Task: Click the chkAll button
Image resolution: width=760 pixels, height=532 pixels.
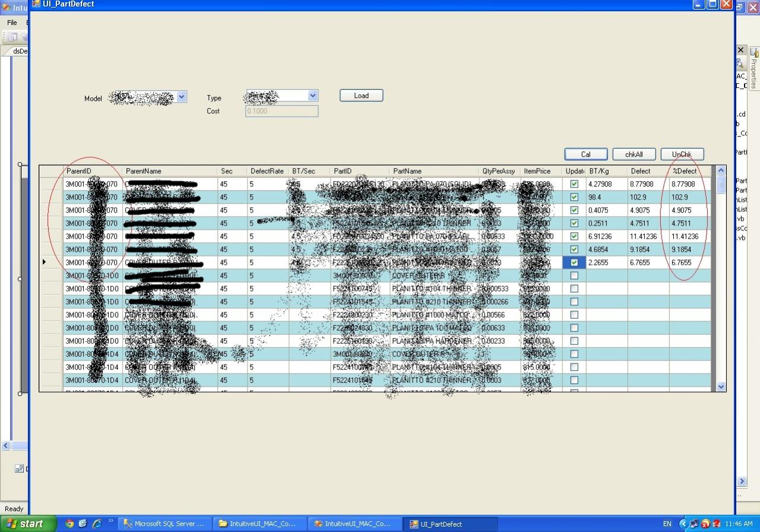Action: point(634,154)
